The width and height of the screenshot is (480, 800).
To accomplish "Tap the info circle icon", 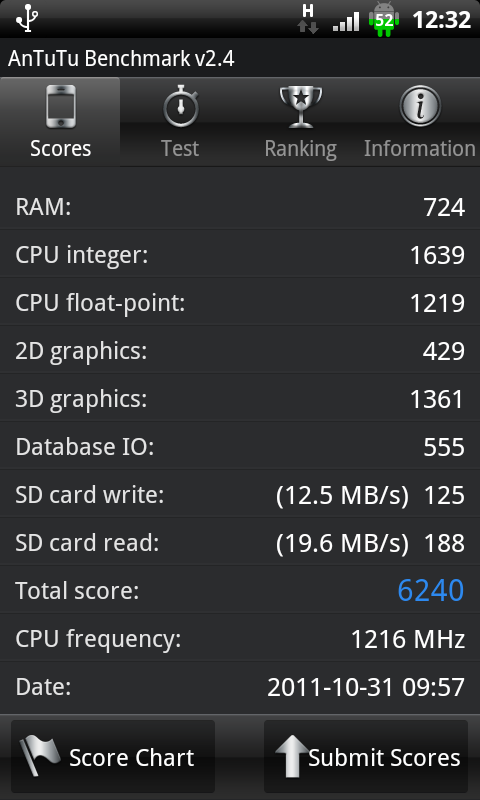I will tap(420, 106).
